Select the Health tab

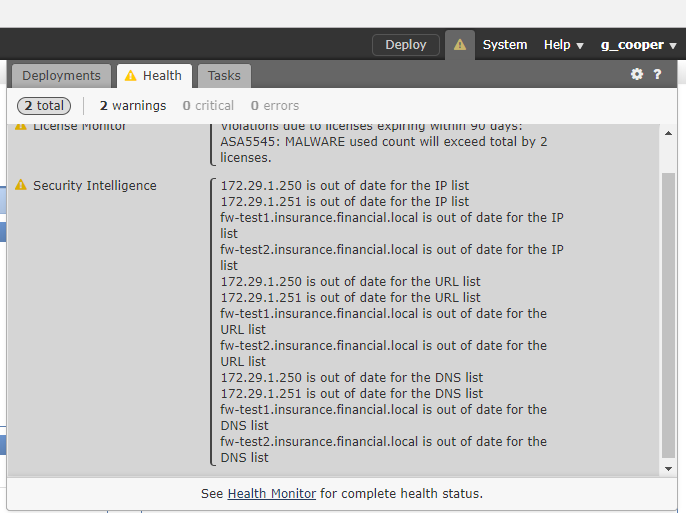coord(154,76)
